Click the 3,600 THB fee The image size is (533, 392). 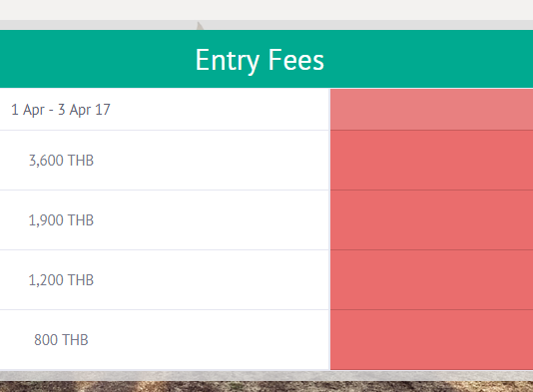click(x=61, y=161)
